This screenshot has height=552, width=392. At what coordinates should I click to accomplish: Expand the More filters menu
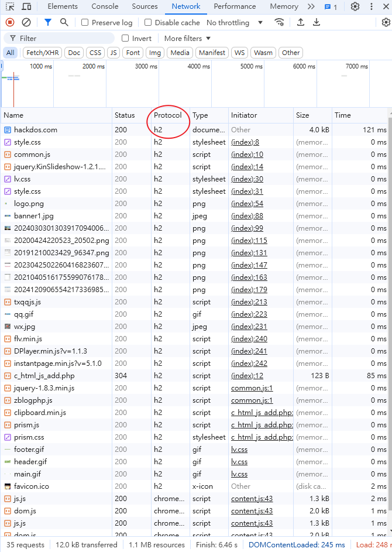[187, 39]
